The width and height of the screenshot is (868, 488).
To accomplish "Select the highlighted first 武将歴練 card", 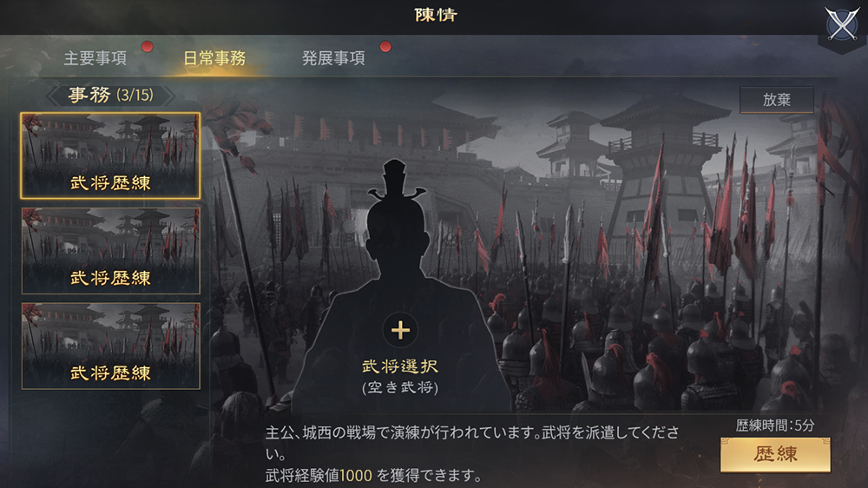I will pyautogui.click(x=111, y=155).
